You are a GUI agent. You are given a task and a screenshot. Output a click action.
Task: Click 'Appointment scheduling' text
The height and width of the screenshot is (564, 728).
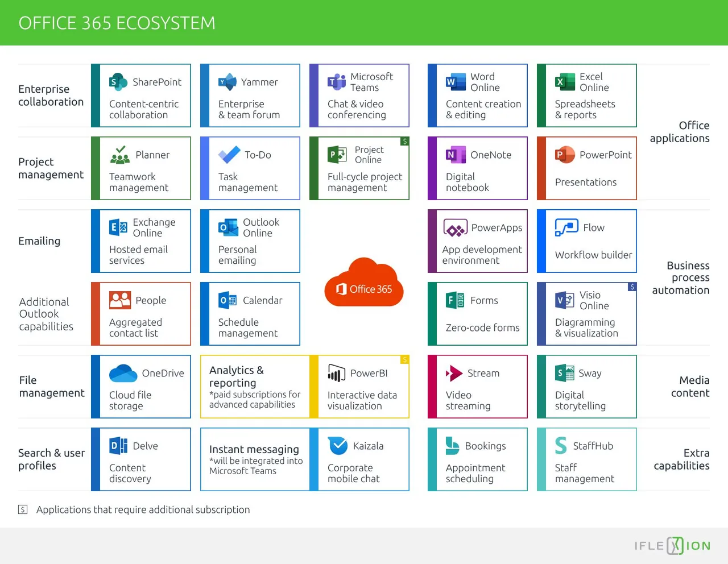click(x=475, y=473)
